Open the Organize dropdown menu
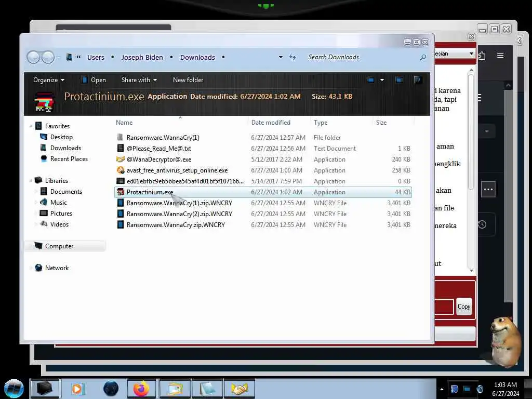 pyautogui.click(x=48, y=79)
